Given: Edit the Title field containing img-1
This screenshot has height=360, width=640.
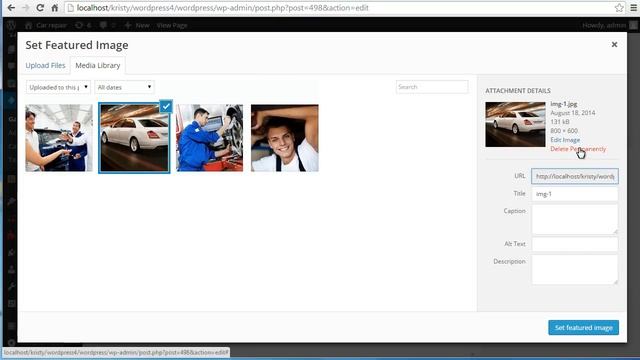Looking at the screenshot, I should tap(575, 194).
